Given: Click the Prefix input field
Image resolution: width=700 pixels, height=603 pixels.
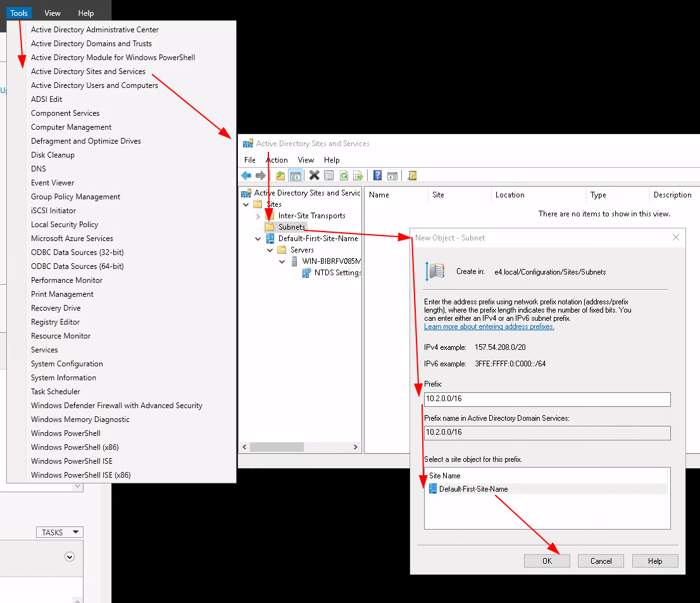Looking at the screenshot, I should click(x=547, y=399).
